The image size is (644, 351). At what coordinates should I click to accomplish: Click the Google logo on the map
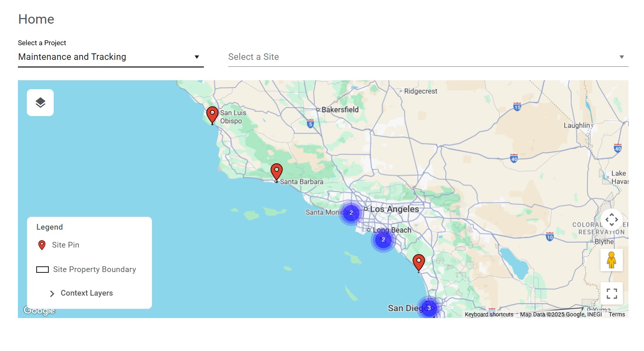(x=39, y=311)
